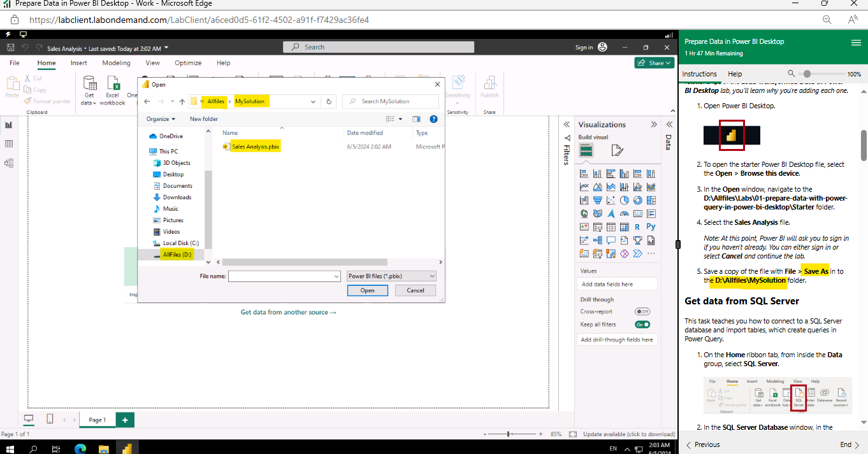Toggle Cross-report drill through
This screenshot has width=868, height=454.
point(642,311)
